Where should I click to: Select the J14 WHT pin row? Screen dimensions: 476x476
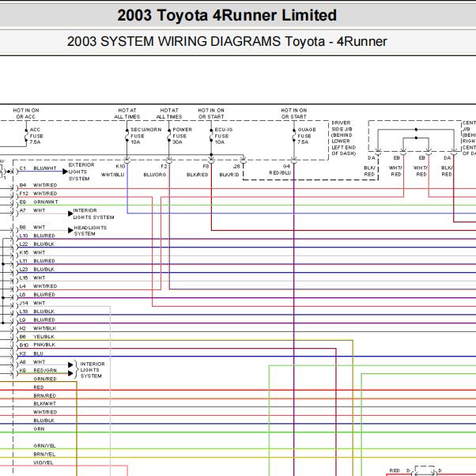(x=32, y=303)
